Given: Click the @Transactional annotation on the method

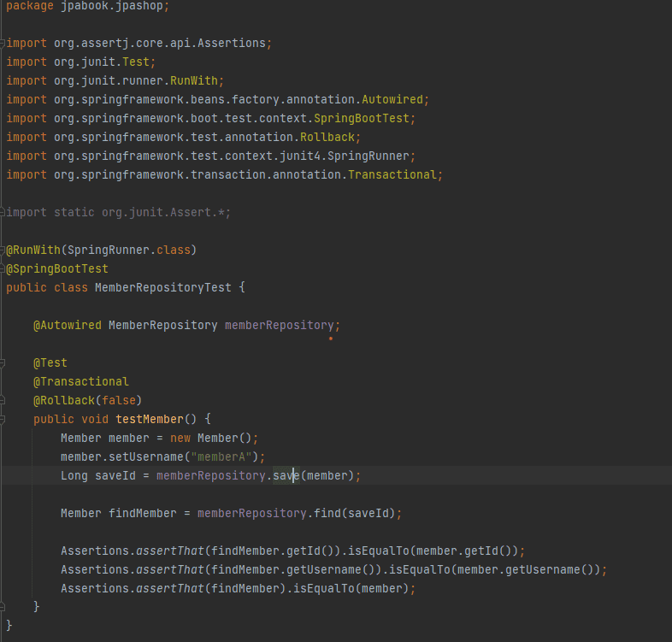Looking at the screenshot, I should coord(81,382).
